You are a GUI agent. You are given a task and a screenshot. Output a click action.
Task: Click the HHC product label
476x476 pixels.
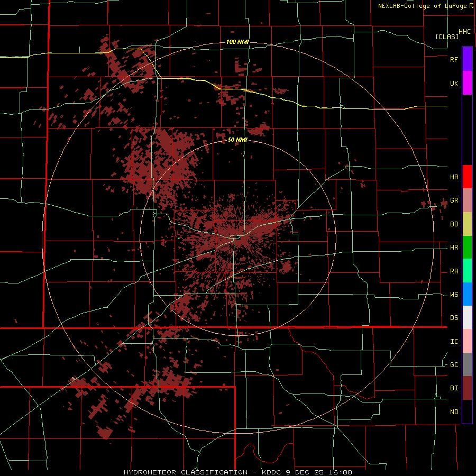click(x=465, y=32)
